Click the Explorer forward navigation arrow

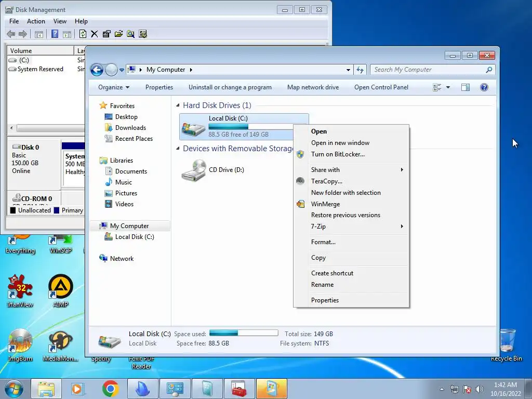(111, 70)
